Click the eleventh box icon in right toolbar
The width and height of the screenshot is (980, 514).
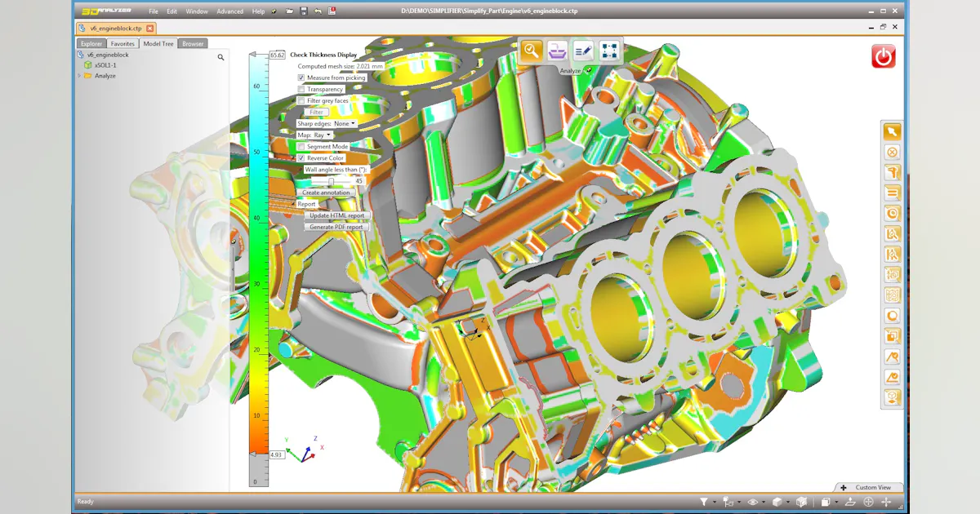click(892, 336)
